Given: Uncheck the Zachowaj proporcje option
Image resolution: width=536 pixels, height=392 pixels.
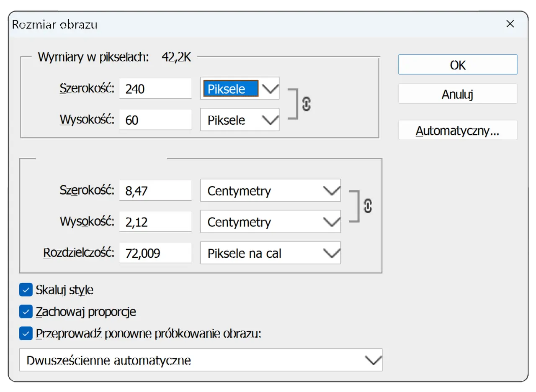Looking at the screenshot, I should 26,312.
